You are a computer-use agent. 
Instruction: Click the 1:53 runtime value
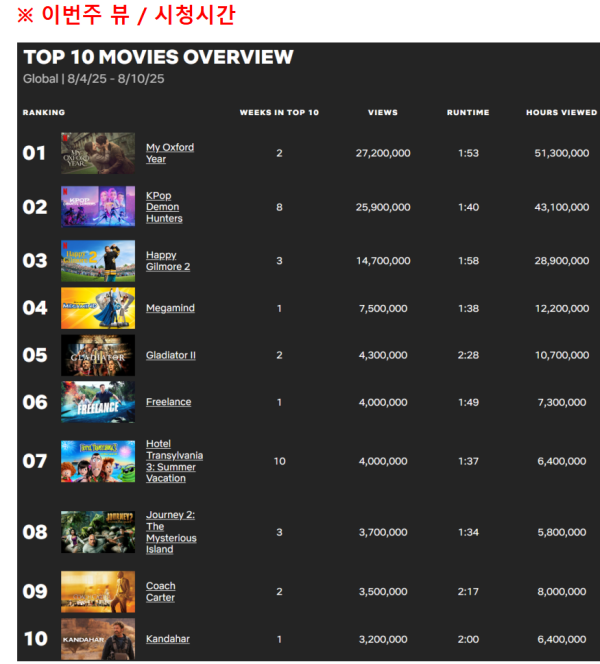pos(468,153)
